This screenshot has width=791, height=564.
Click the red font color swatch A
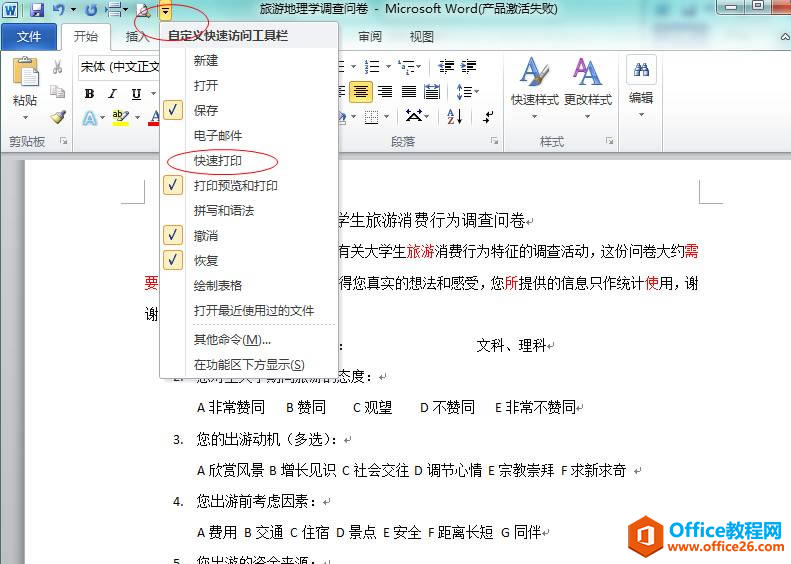[154, 118]
